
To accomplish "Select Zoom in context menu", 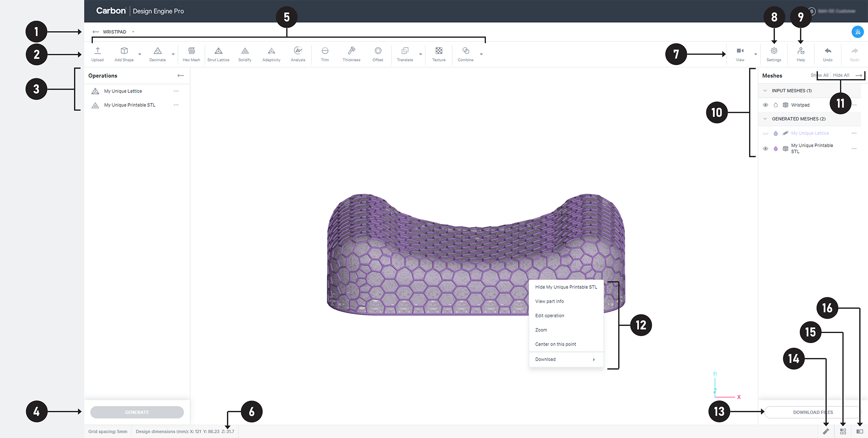I will click(x=566, y=330).
